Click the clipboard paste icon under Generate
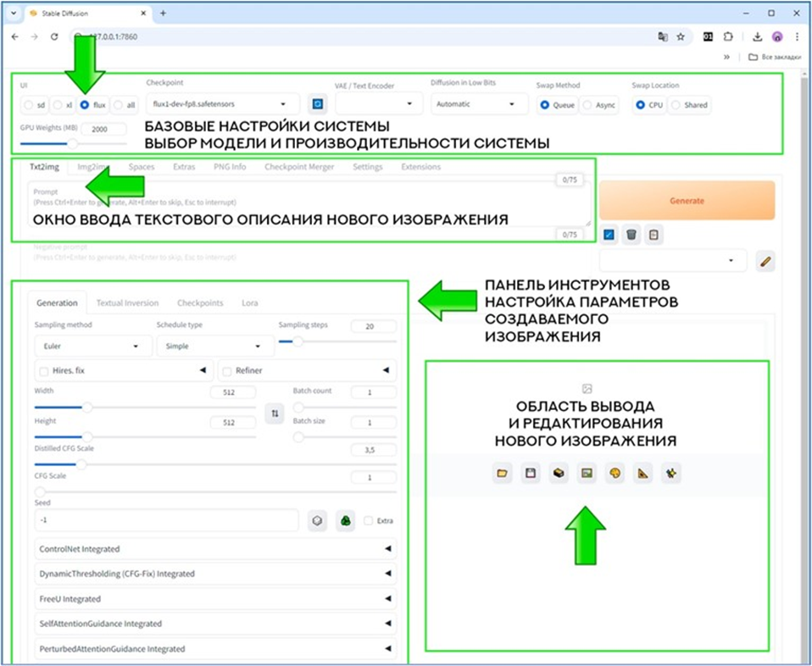Screen dimensions: 812x666 point(653,235)
